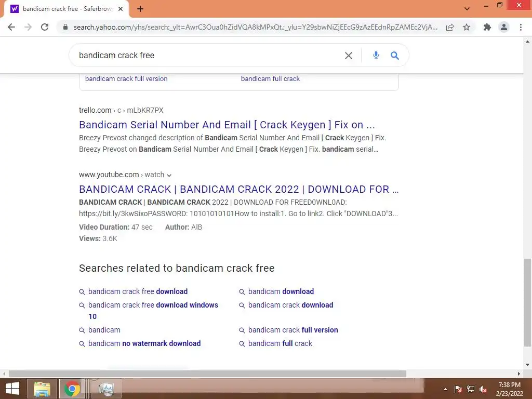
Task: Open the BANDICAM CRACK 2022 YouTube result
Action: (238, 189)
